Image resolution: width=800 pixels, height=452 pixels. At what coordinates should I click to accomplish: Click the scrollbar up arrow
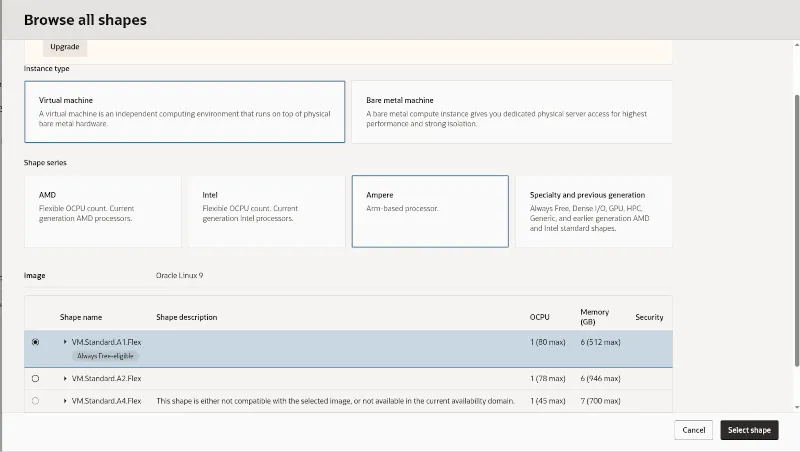pos(796,45)
